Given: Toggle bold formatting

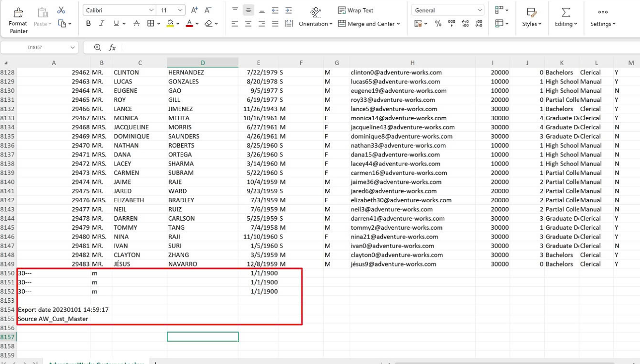Looking at the screenshot, I should pyautogui.click(x=88, y=24).
